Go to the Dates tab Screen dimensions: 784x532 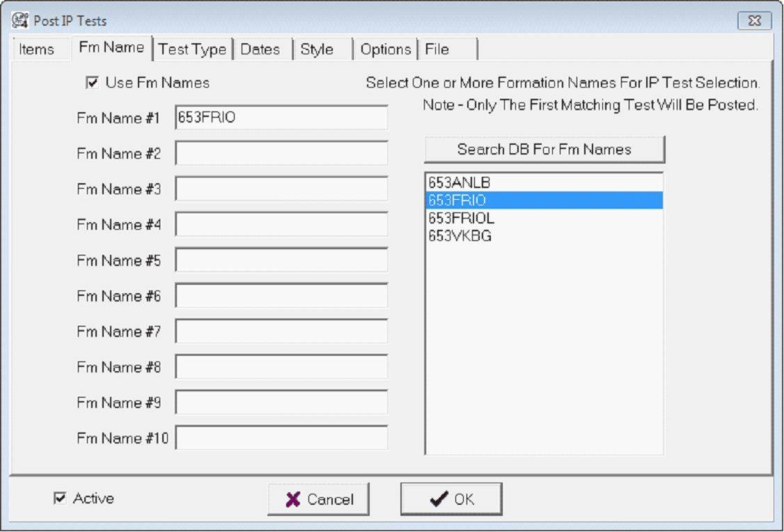coord(260,49)
